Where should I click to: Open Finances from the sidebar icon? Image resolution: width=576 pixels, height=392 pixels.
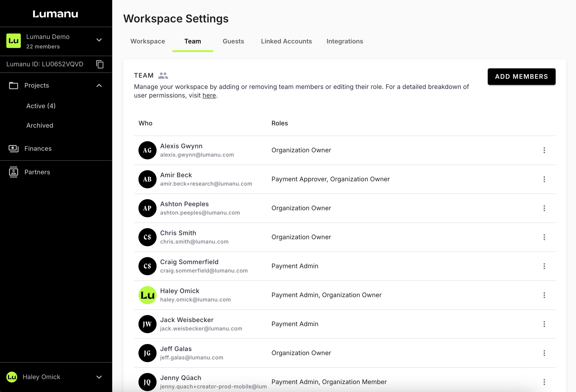click(x=13, y=148)
